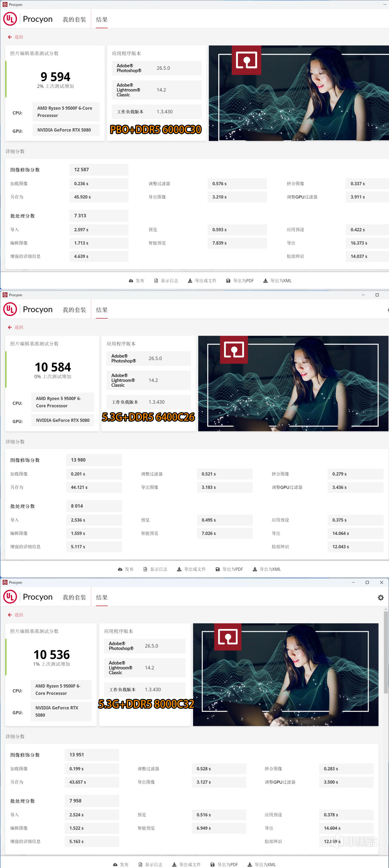The image size is (389, 868).
Task: Click the 显示日志 document icon in the 10 584 window
Action: [x=145, y=569]
